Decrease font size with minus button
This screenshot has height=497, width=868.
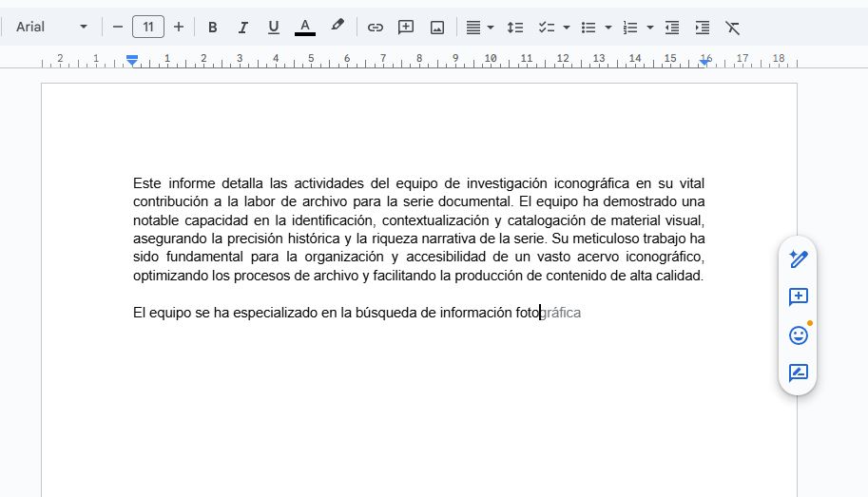118,27
